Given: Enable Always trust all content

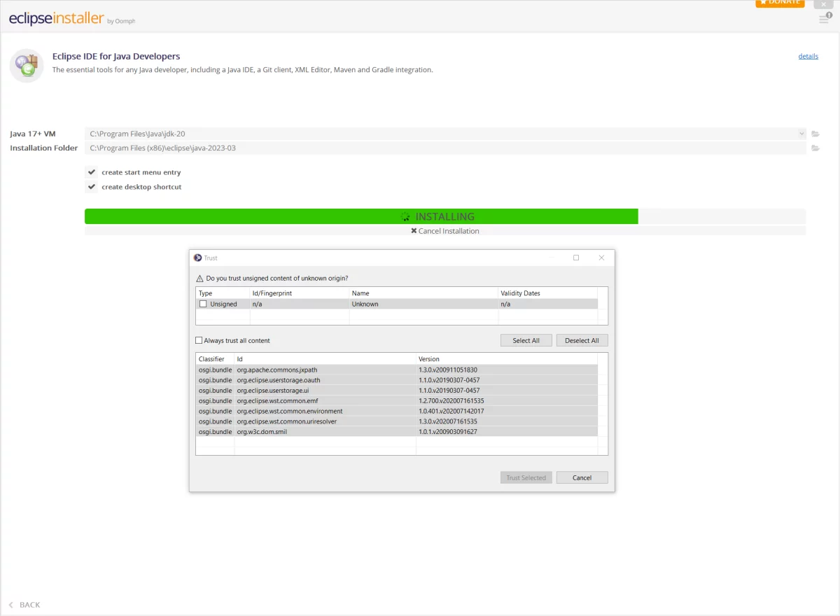Looking at the screenshot, I should [x=199, y=340].
